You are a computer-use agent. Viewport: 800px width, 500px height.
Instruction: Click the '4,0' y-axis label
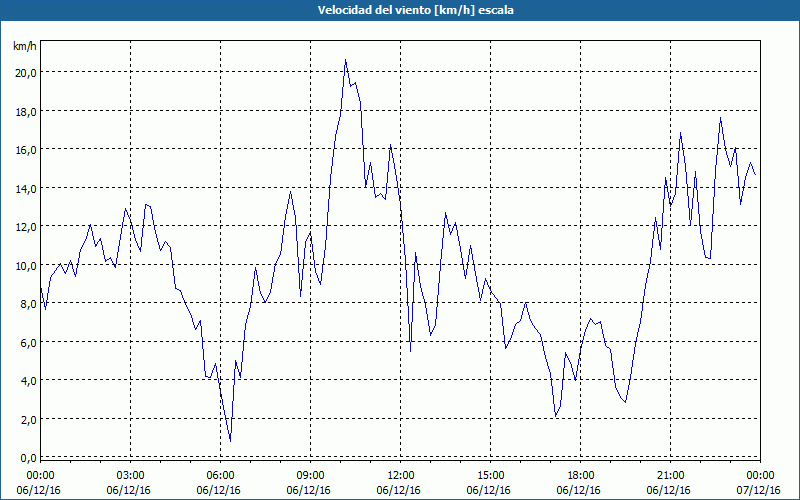click(x=28, y=381)
